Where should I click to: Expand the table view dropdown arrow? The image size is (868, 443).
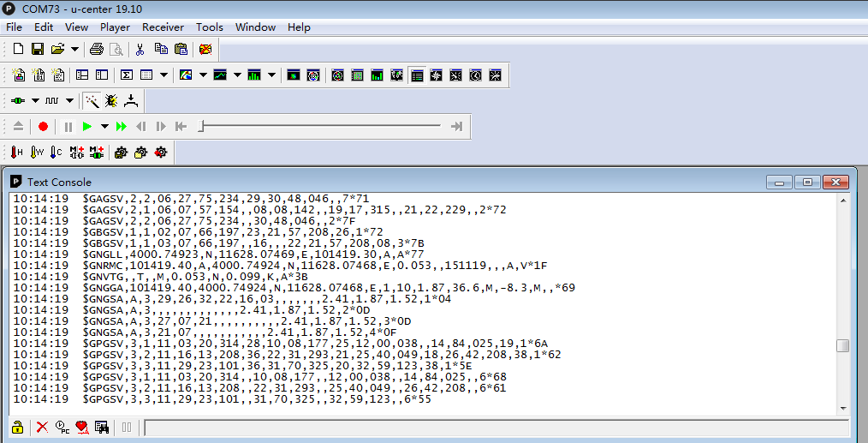pos(163,75)
